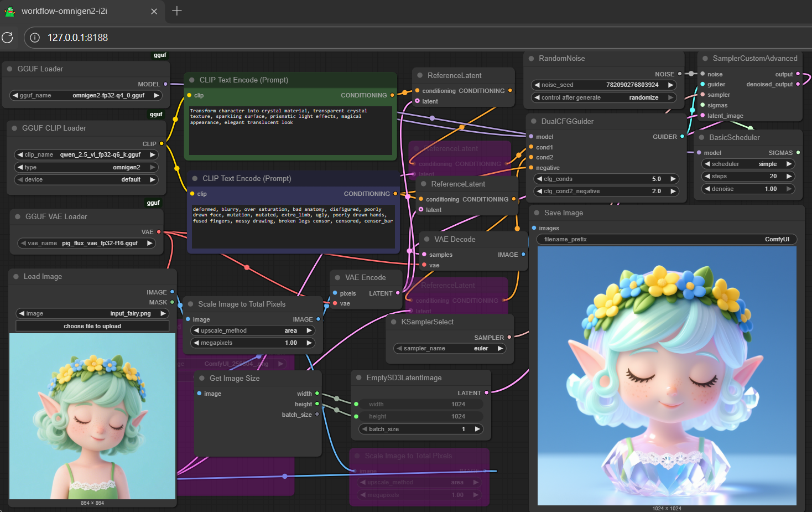Close the workflow-omnigen2-i2i tab
812x512 pixels.
tap(154, 11)
